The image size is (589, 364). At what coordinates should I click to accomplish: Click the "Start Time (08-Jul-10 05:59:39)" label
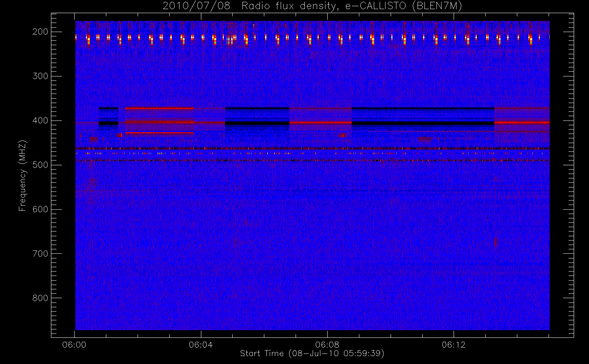(312, 353)
